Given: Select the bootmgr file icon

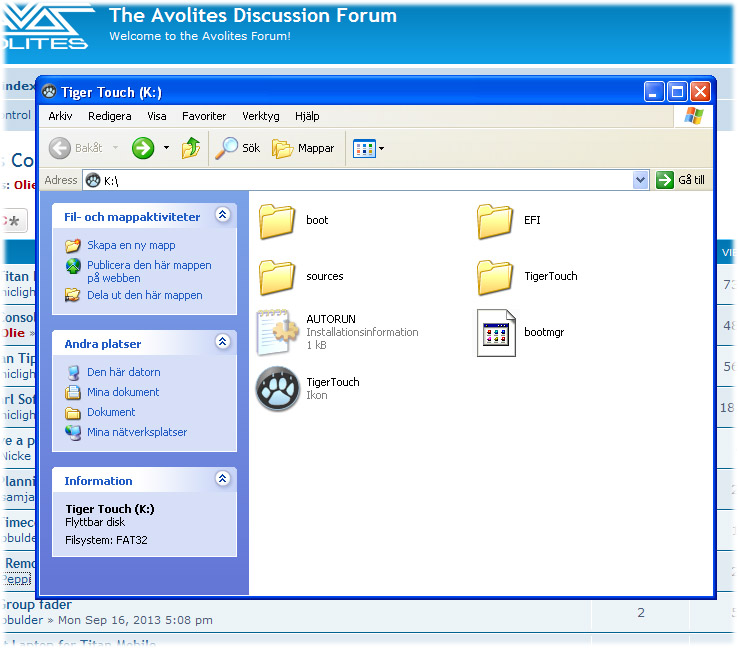Looking at the screenshot, I should point(496,333).
